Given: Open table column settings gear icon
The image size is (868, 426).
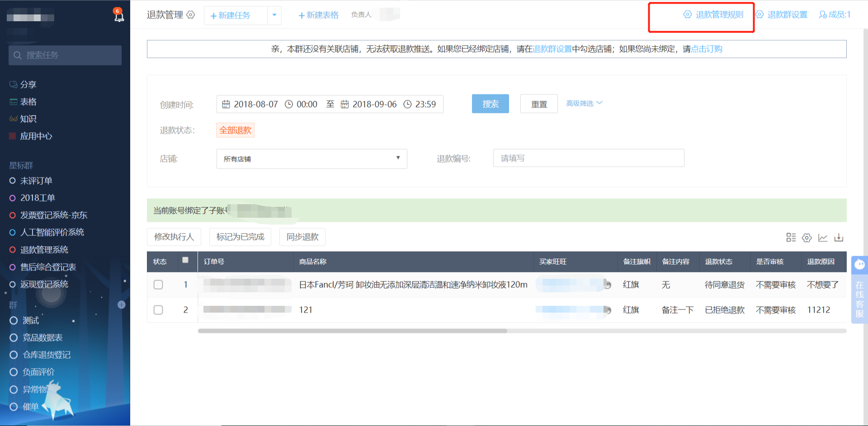Looking at the screenshot, I should point(807,238).
